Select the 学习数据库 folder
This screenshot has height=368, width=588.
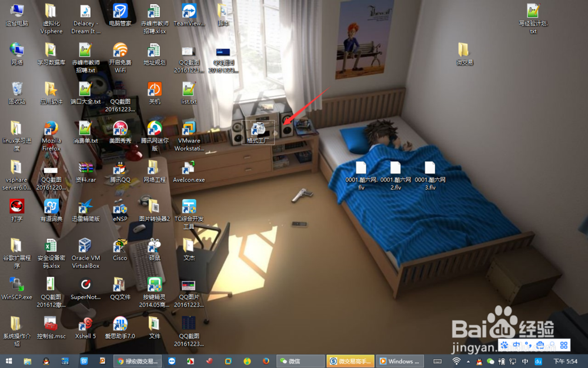point(51,54)
